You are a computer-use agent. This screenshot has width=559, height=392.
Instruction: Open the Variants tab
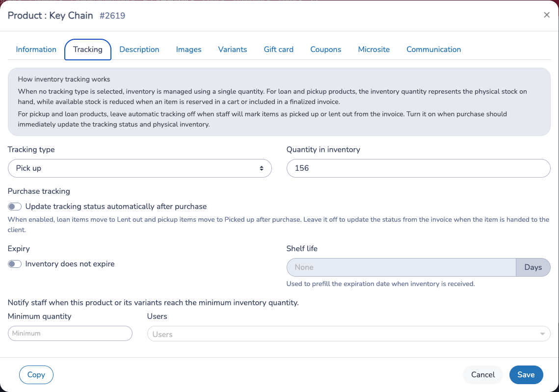point(233,50)
